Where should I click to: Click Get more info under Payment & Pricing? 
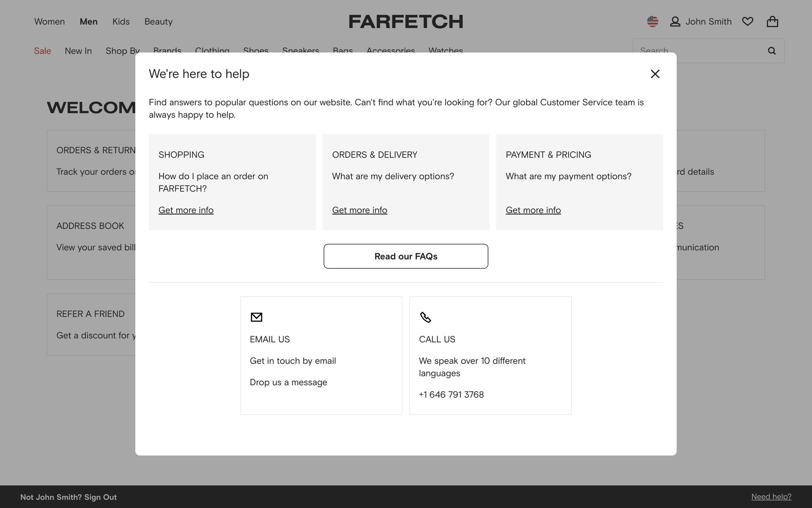click(x=533, y=210)
